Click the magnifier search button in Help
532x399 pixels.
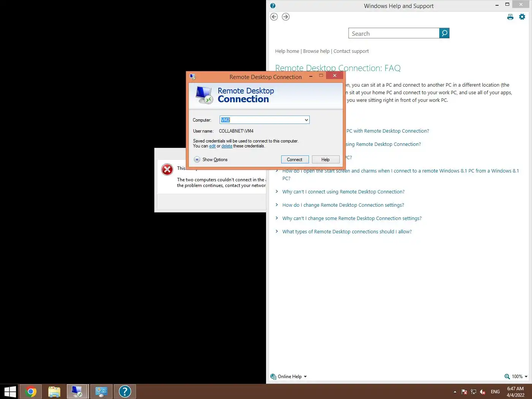[x=444, y=33]
